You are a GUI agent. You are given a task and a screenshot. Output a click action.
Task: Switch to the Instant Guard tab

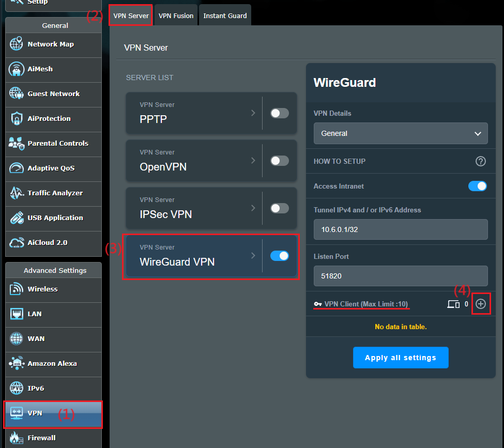click(x=225, y=15)
